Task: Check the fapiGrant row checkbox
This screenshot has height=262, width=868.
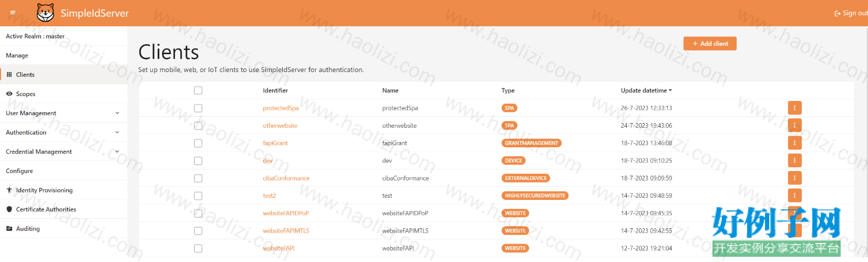Action: tap(198, 143)
